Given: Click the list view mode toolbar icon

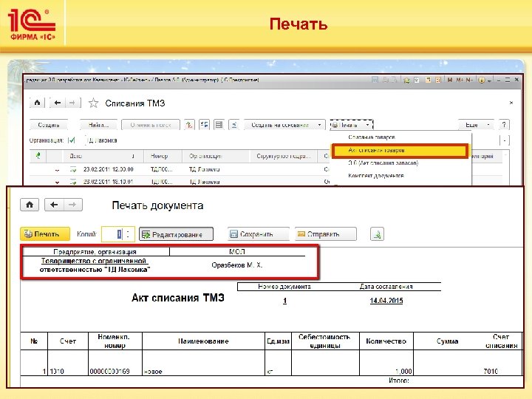Looking at the screenshot, I should (219, 125).
